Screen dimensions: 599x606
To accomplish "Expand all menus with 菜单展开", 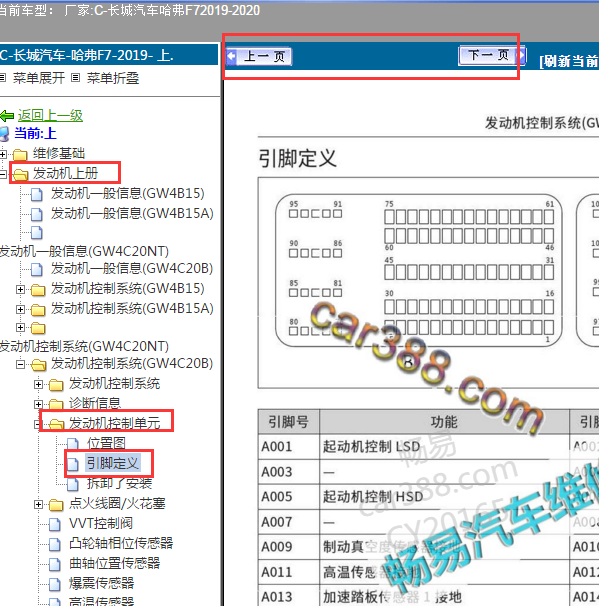I will [x=39, y=78].
